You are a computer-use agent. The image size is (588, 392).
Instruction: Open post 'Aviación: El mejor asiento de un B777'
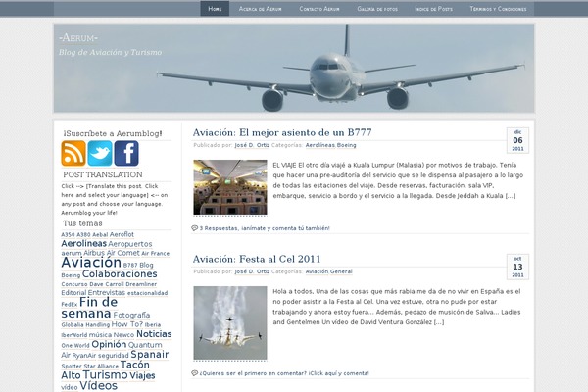[x=282, y=132]
